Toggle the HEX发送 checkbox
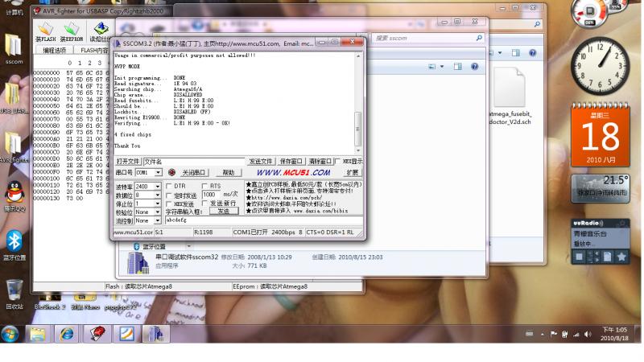 (170, 204)
